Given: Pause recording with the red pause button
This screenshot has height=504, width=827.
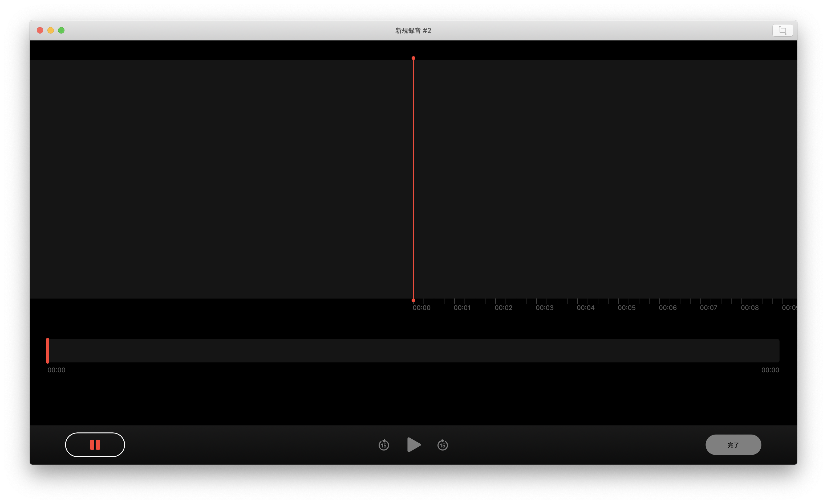Looking at the screenshot, I should [95, 445].
